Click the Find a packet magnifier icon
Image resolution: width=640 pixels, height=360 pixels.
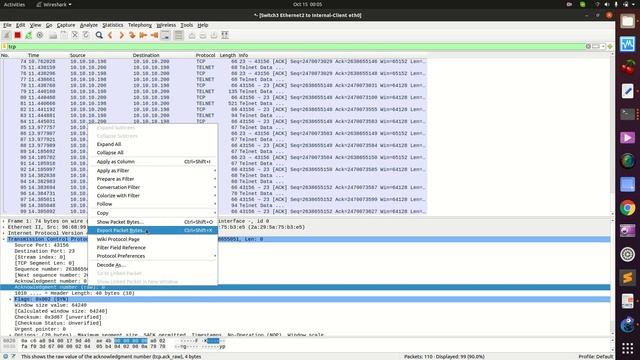(99, 36)
